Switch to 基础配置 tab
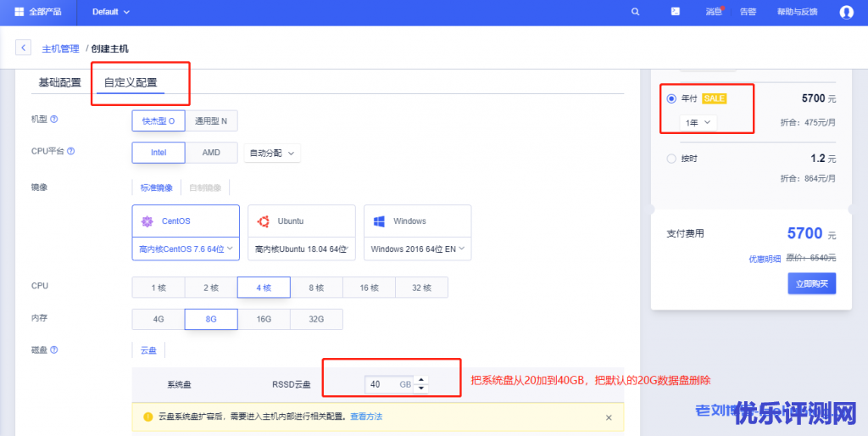This screenshot has width=868, height=436. coord(60,82)
